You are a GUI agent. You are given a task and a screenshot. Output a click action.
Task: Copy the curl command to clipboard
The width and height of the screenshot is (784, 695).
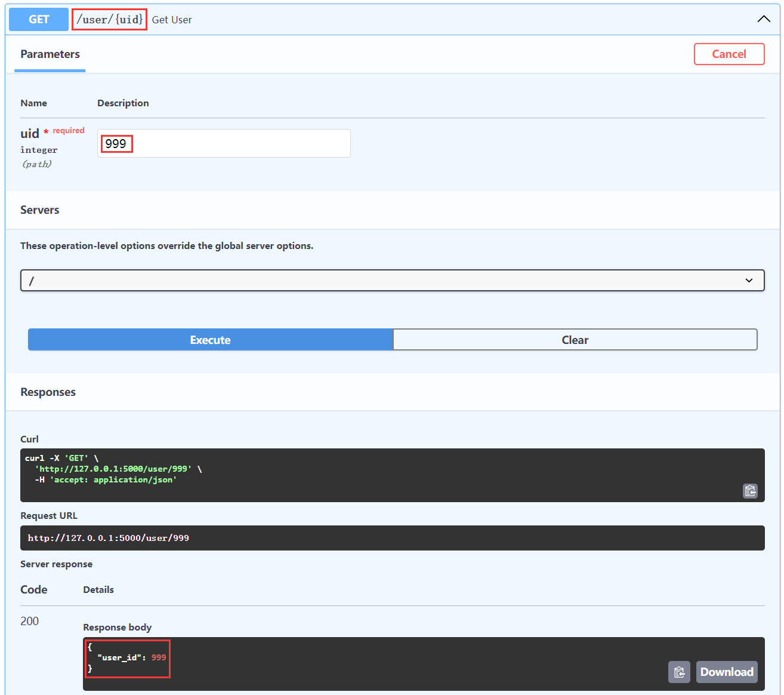click(x=750, y=491)
